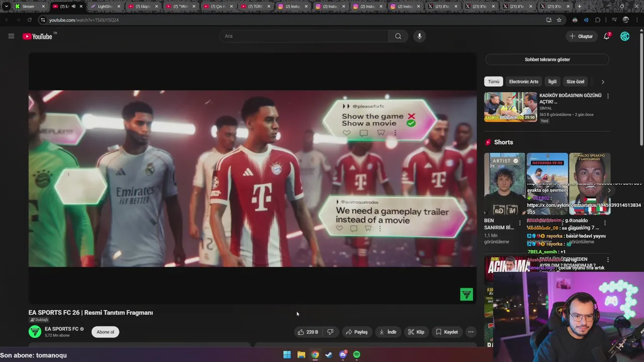The height and width of the screenshot is (362, 644).
Task: Click the magnifier search button
Action: tap(398, 36)
